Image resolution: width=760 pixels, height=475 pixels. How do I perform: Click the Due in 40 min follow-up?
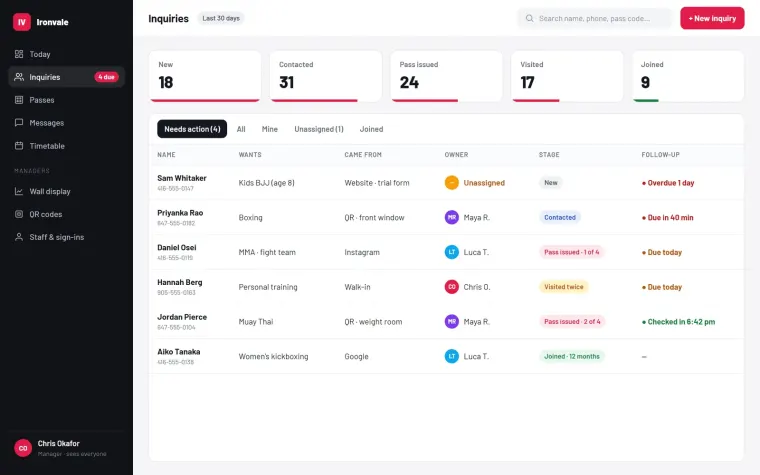pyautogui.click(x=667, y=218)
